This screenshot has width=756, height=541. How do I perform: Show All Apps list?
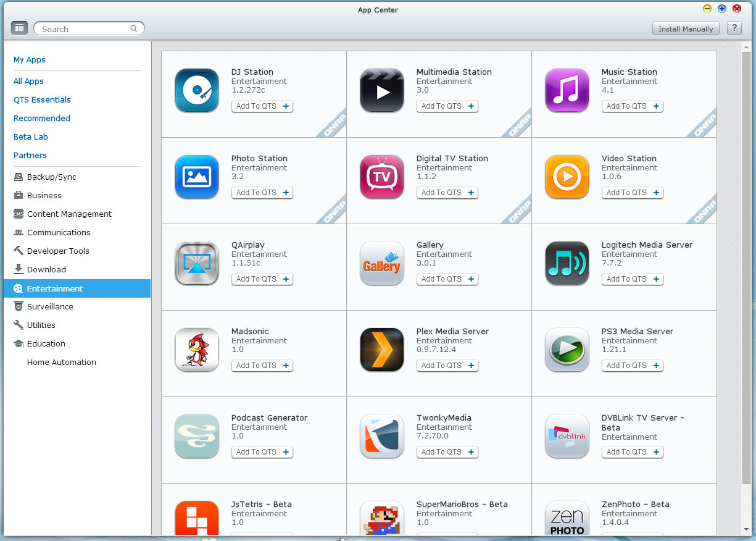point(28,81)
